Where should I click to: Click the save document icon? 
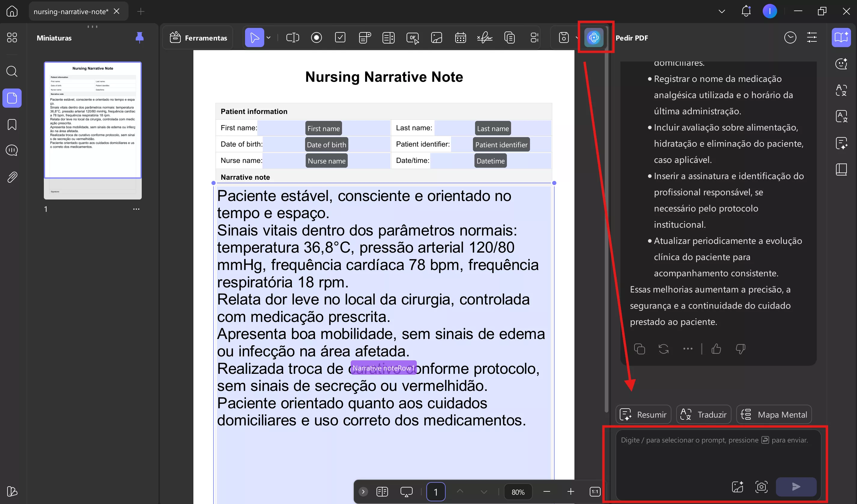coord(564,37)
